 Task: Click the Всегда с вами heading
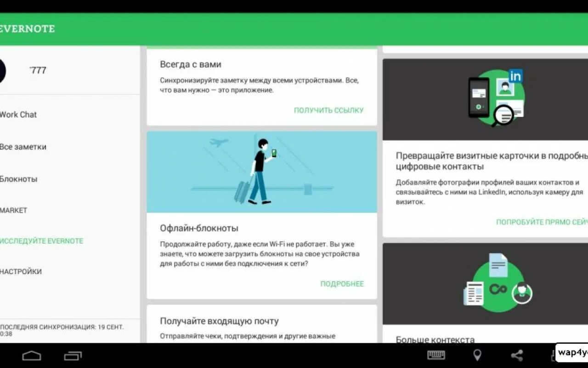coord(191,64)
